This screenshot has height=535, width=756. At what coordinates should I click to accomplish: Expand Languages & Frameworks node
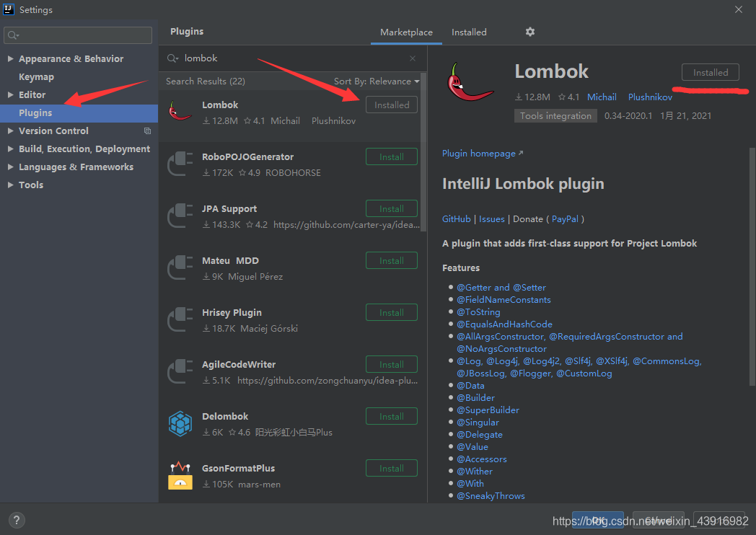(11, 167)
